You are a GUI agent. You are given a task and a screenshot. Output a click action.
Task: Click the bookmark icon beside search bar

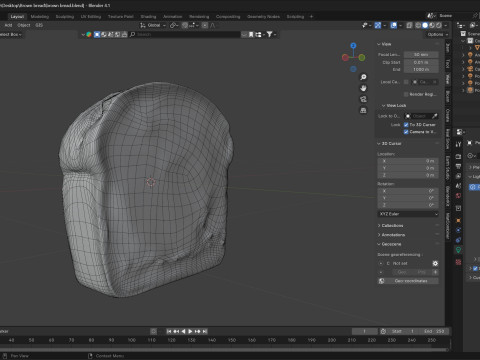251,34
